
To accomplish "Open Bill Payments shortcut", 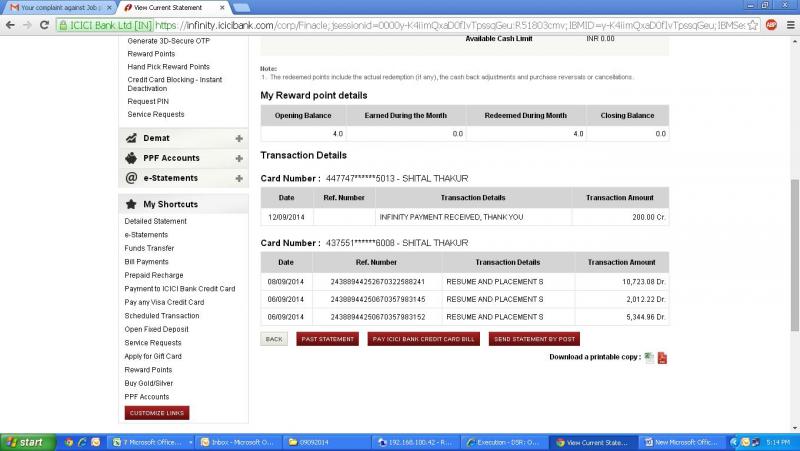I will [x=146, y=262].
